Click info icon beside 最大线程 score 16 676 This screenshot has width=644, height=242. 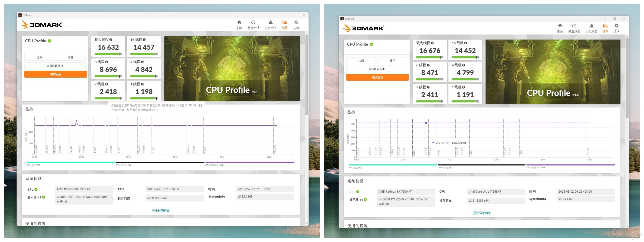tap(432, 43)
